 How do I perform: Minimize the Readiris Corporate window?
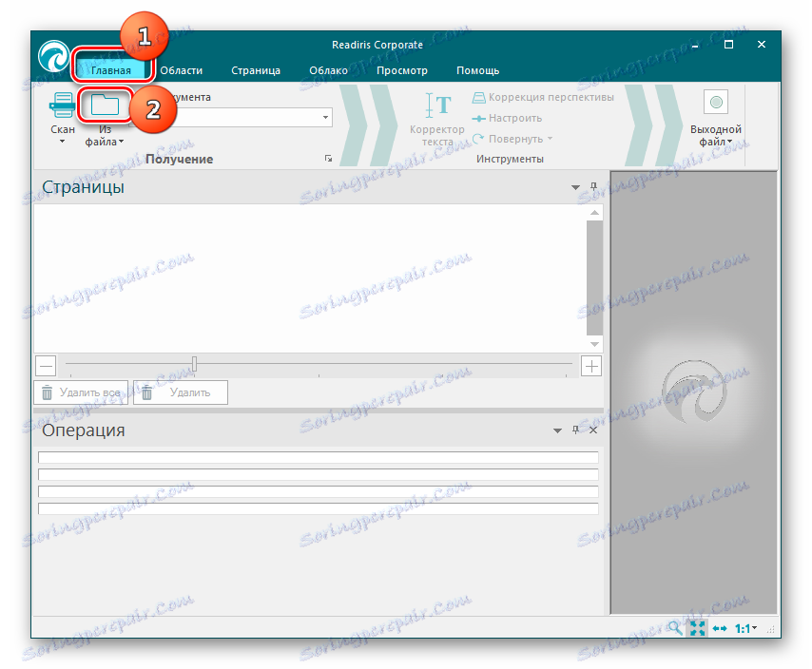695,45
